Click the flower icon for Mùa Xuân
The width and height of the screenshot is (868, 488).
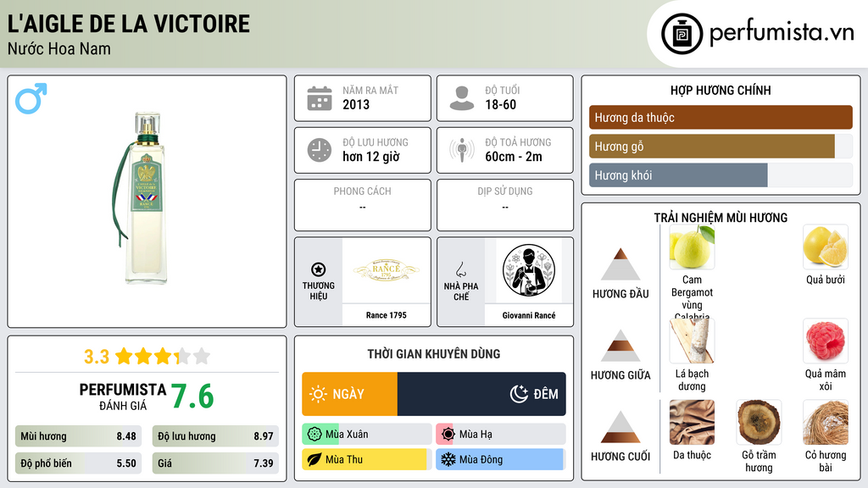pos(314,435)
